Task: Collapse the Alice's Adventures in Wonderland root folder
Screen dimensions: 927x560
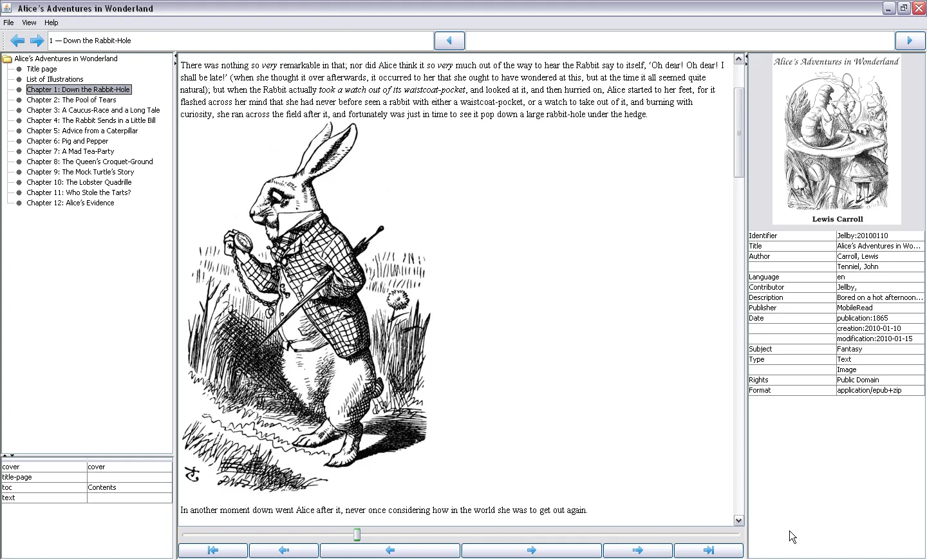Action: [8, 59]
